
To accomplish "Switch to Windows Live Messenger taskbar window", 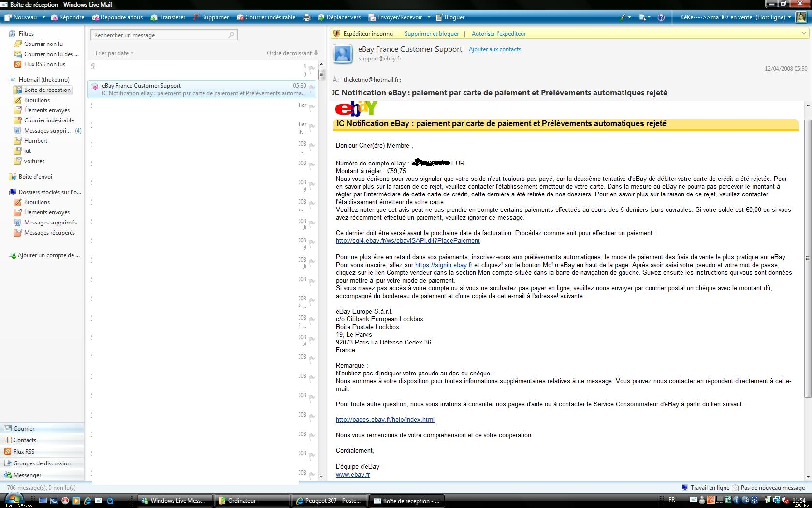I will 175,501.
